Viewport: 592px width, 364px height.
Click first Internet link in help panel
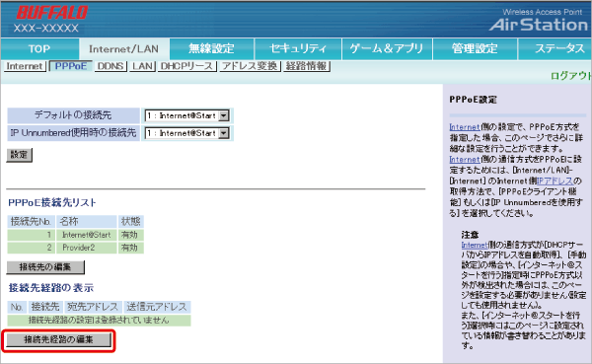point(465,127)
